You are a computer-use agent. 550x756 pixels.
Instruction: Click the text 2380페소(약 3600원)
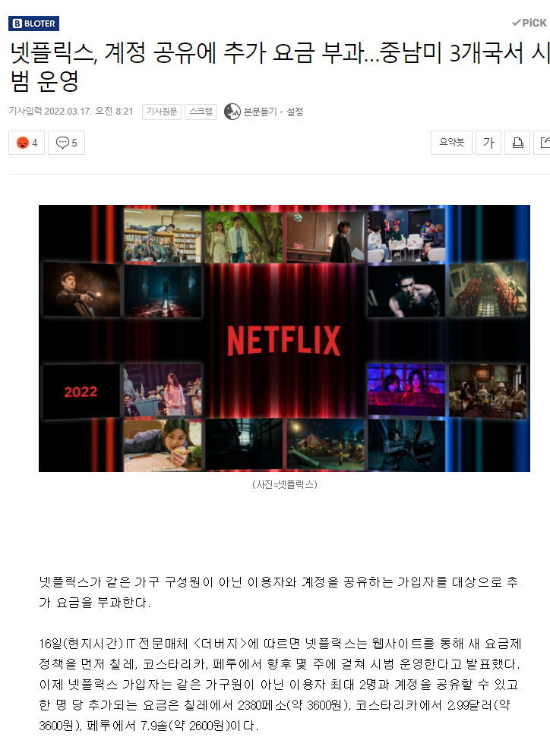tap(294, 705)
